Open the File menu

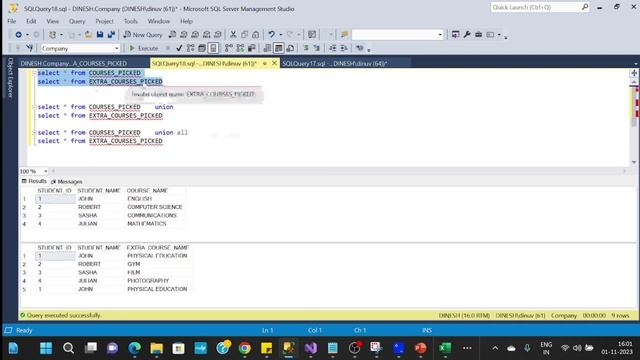point(11,21)
